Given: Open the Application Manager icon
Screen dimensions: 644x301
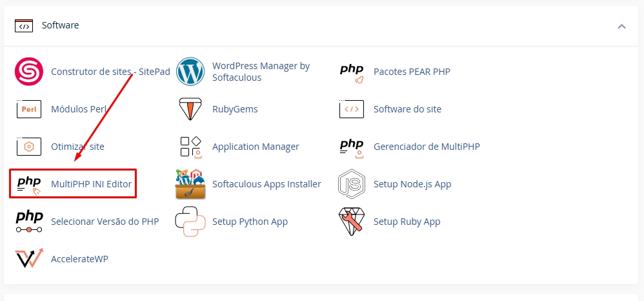Looking at the screenshot, I should [190, 147].
